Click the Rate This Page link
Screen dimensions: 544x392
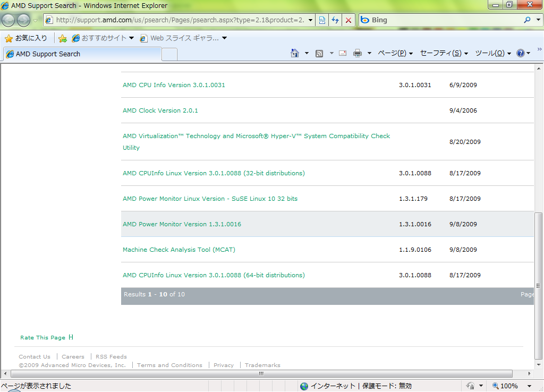[x=42, y=337]
